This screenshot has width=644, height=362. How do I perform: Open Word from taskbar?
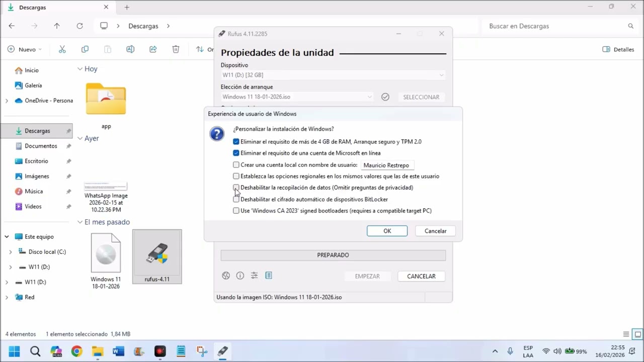point(118,351)
